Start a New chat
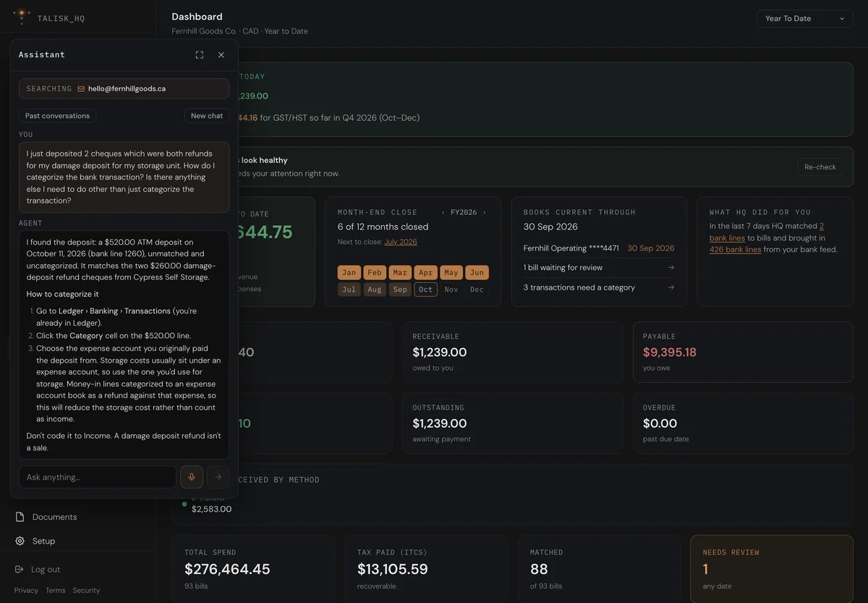 pos(207,116)
